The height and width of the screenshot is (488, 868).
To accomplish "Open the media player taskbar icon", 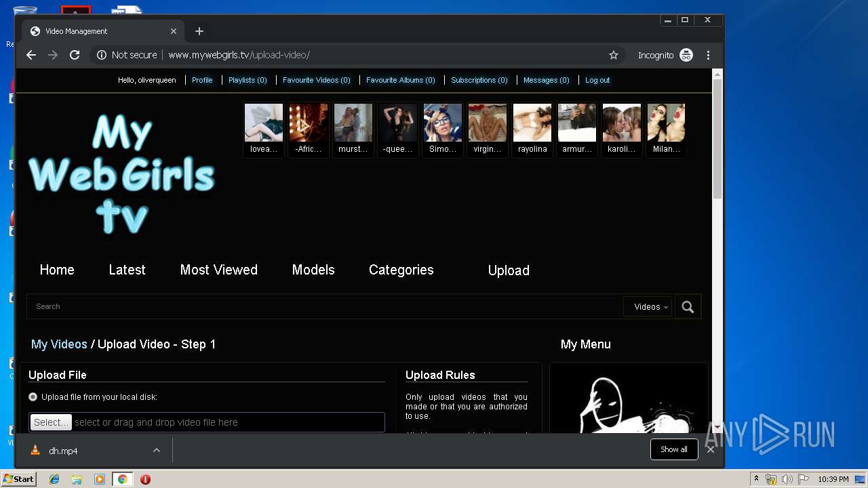I will [100, 479].
